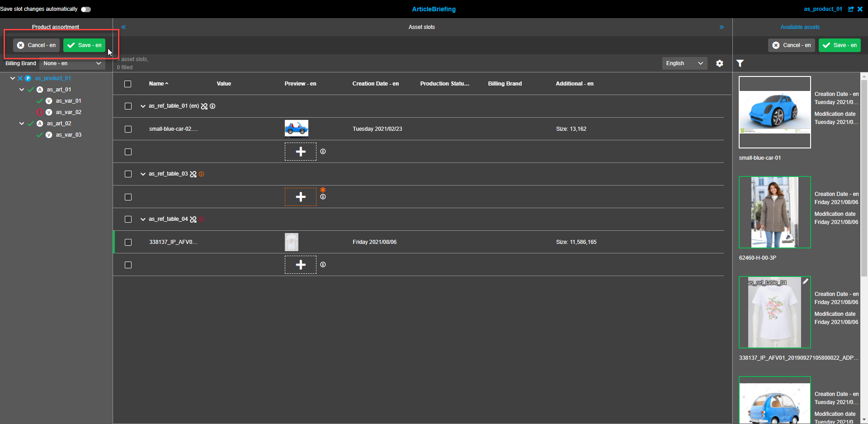
Task: Enable Save slot changes automatically
Action: tap(85, 9)
